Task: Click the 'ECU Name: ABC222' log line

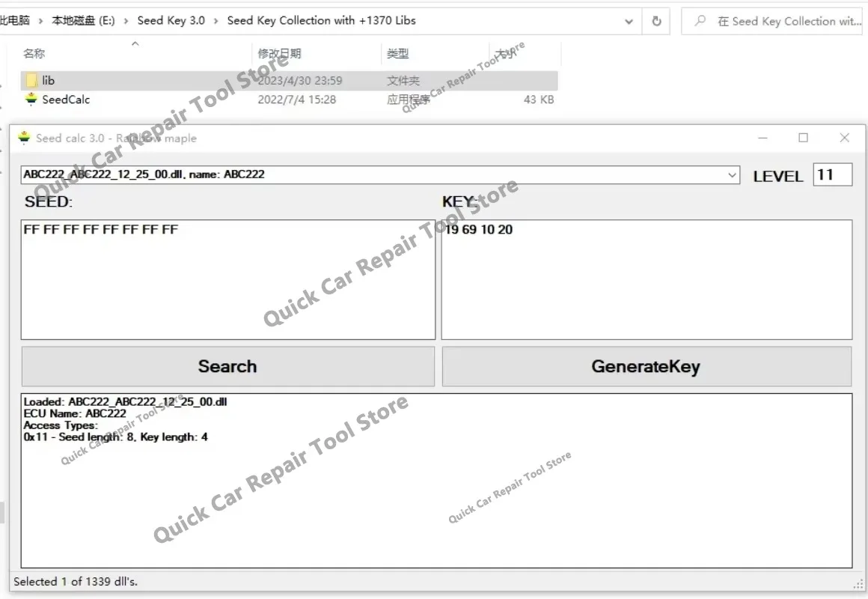Action: coord(75,413)
